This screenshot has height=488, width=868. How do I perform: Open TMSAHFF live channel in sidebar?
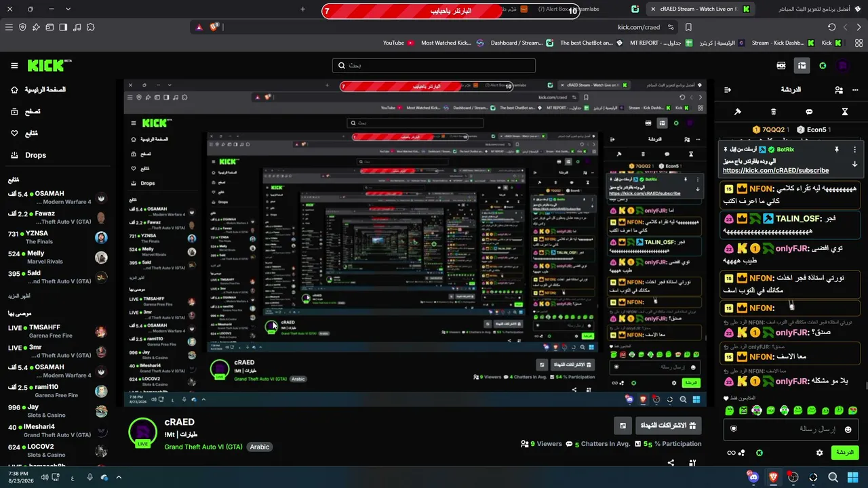pos(58,331)
